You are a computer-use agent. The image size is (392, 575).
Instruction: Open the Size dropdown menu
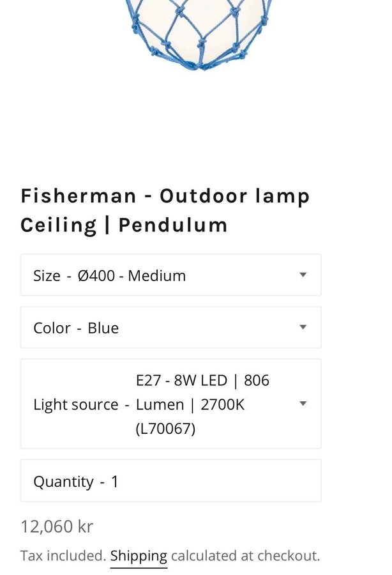point(170,275)
